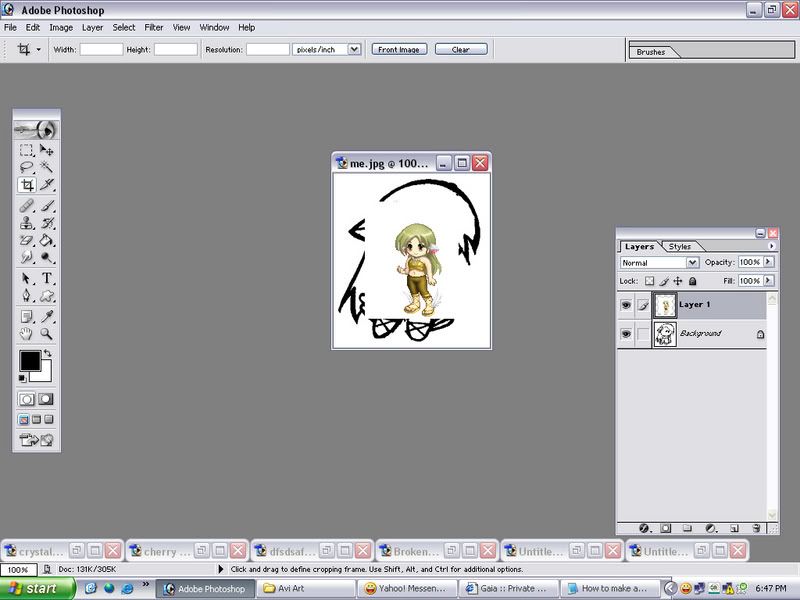Select full screen mode with menu bar
Viewport: 800px width, 600px height.
click(36, 419)
